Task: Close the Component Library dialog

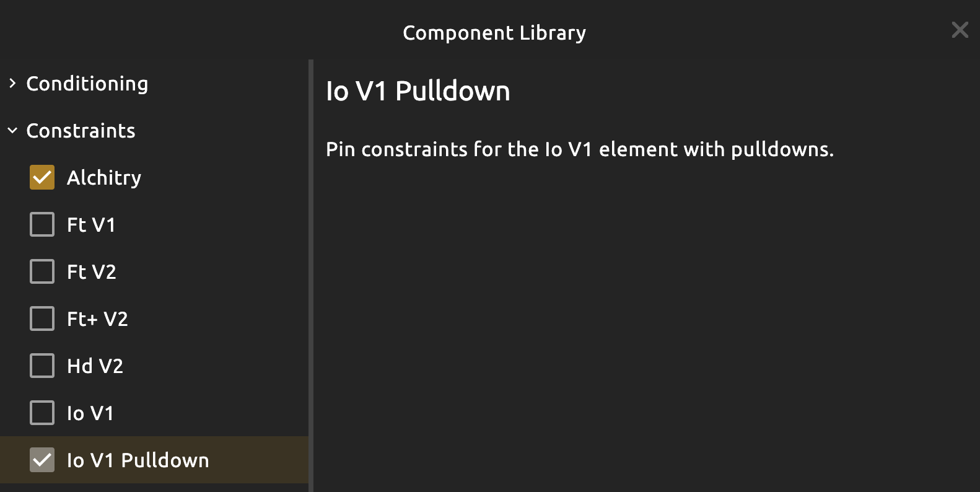Action: 960,30
